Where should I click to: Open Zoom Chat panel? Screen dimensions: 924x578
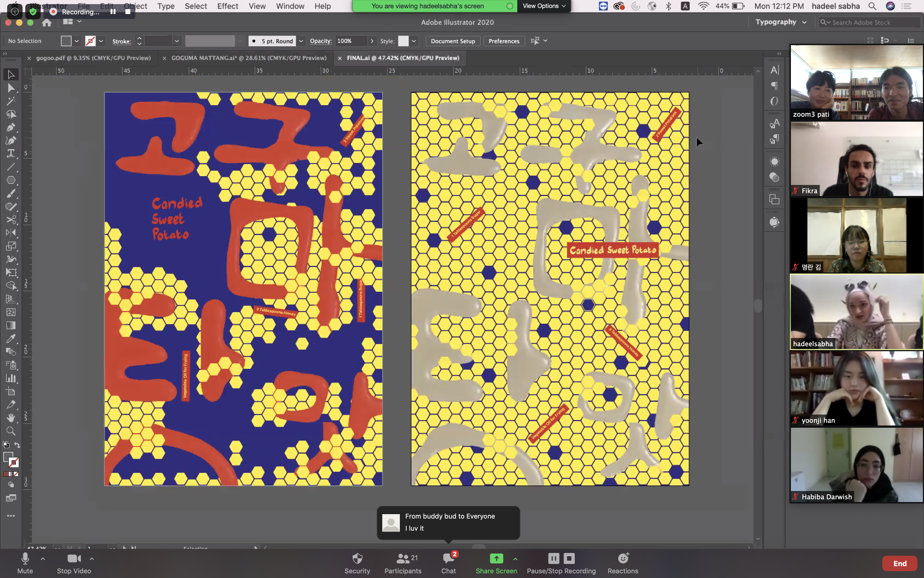(x=449, y=563)
